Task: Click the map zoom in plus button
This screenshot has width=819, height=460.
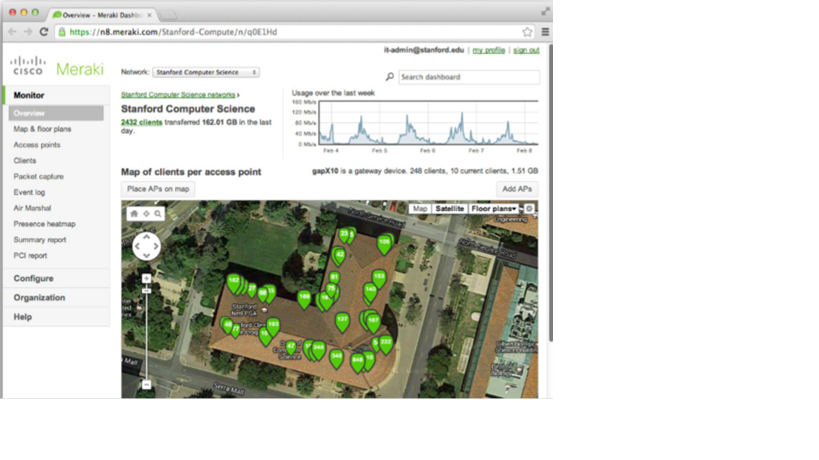Action: pyautogui.click(x=146, y=279)
